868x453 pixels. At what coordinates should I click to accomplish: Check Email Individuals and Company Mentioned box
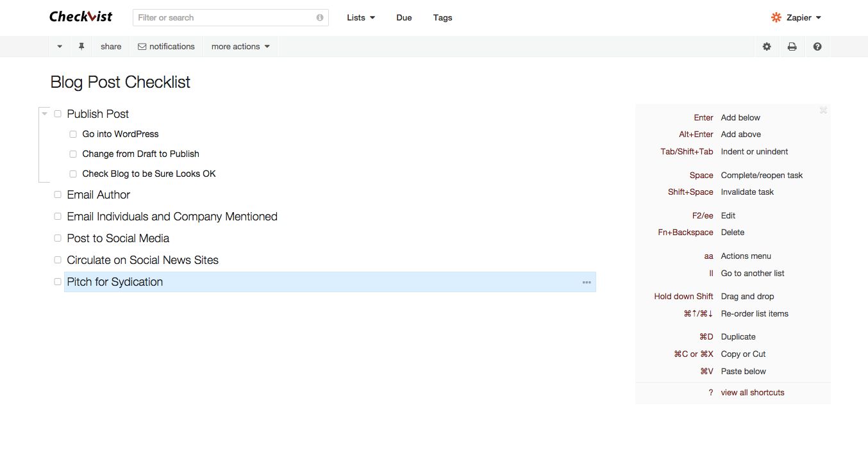click(58, 217)
